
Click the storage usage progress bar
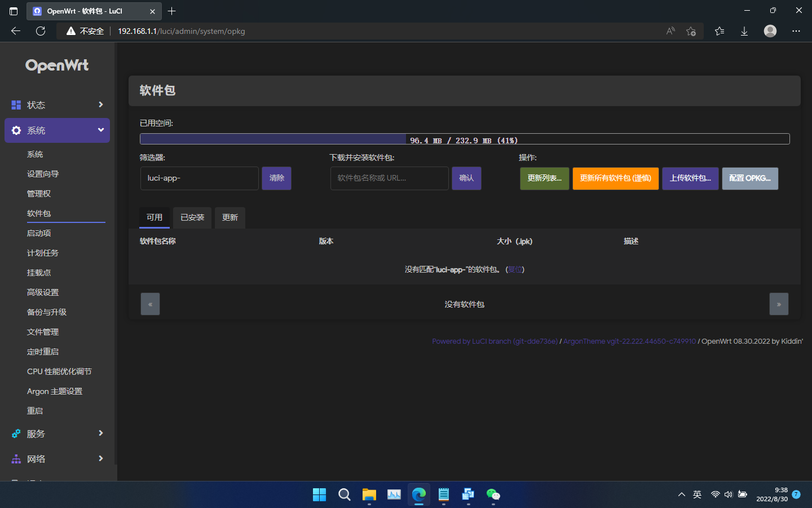465,139
